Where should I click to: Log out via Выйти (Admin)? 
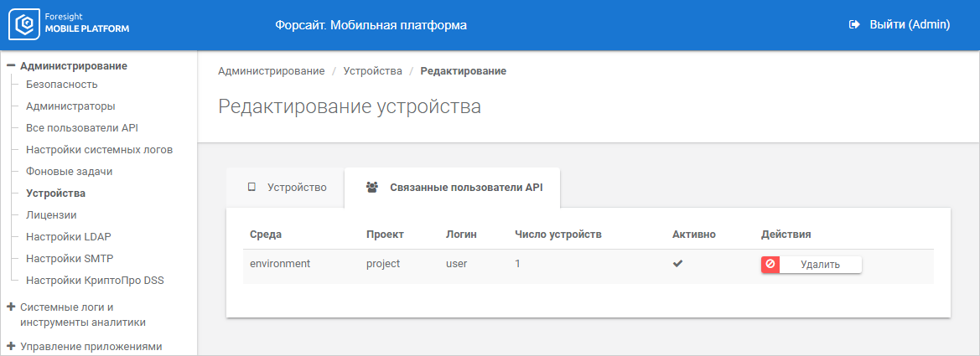pos(909,25)
